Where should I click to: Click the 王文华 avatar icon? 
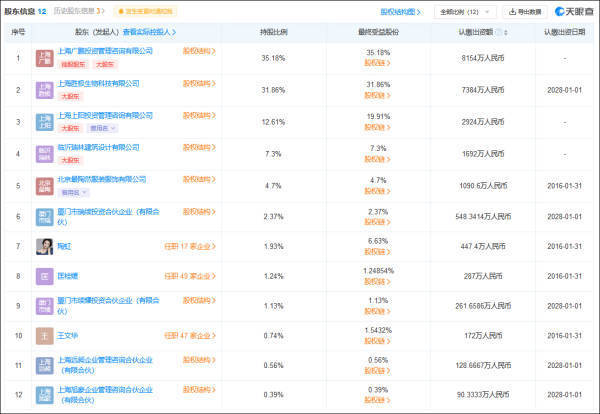46,336
